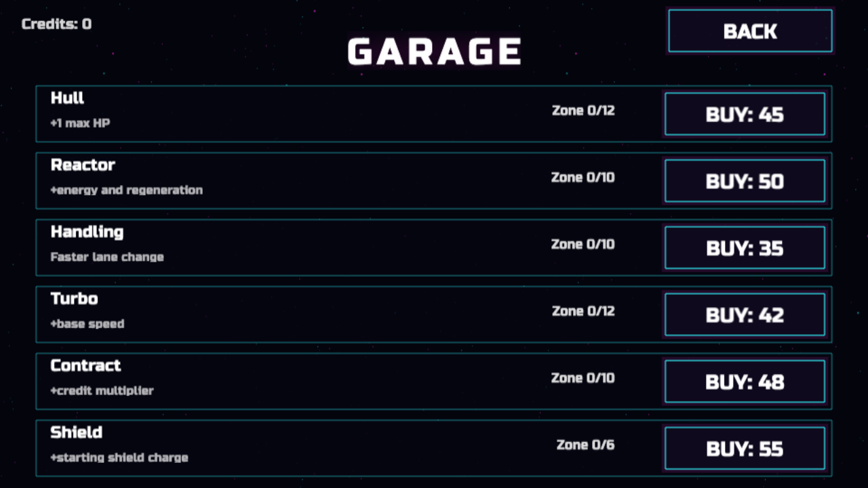Click the Credits: 0 counter
Image resolution: width=868 pixels, height=488 pixels.
(56, 24)
